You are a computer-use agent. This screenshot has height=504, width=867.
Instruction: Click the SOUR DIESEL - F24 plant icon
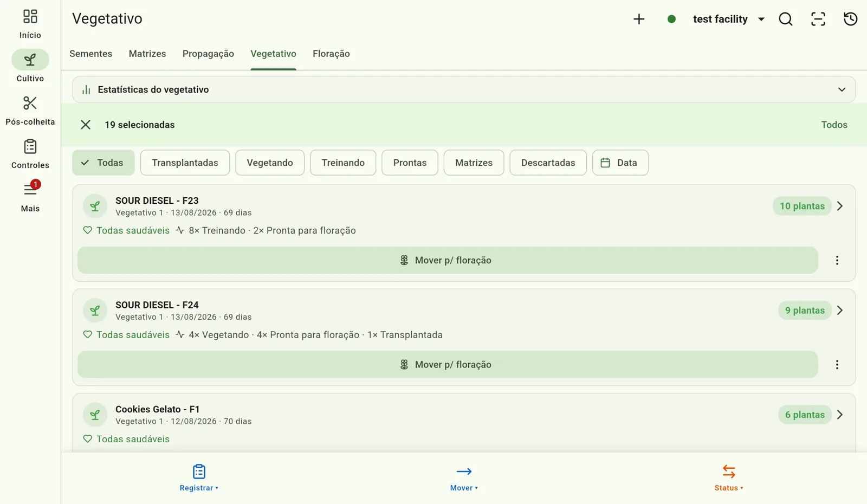(x=95, y=311)
